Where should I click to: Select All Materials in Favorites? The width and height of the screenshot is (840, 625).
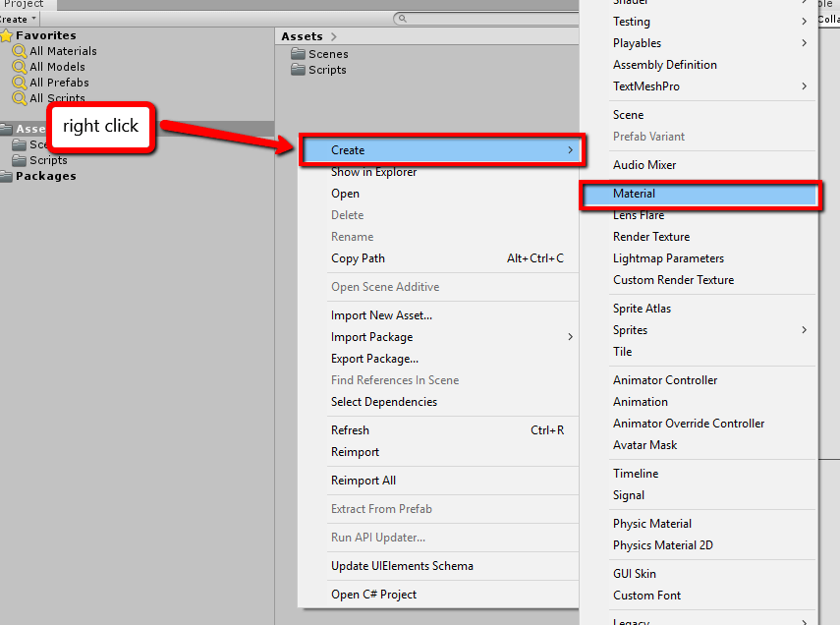coord(63,51)
